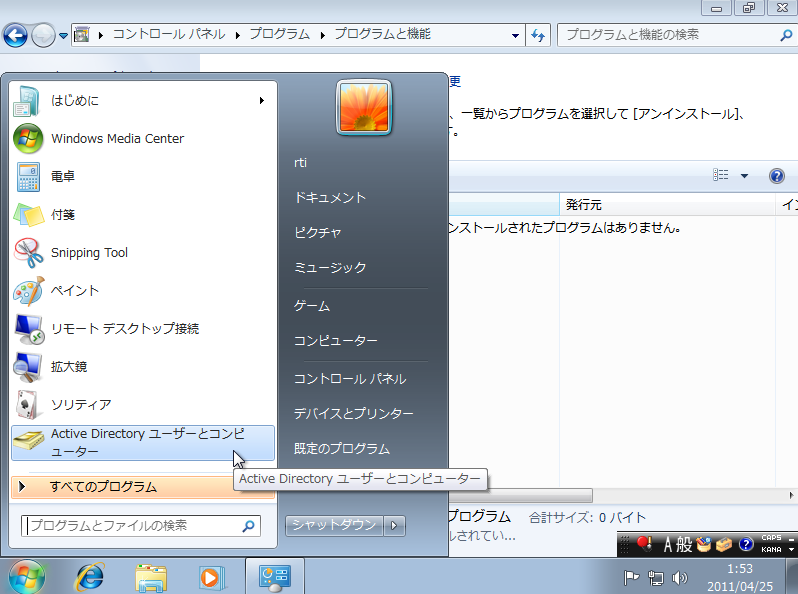The image size is (798, 594).
Task: Launch Windows Media Center icon
Action: pos(28,138)
